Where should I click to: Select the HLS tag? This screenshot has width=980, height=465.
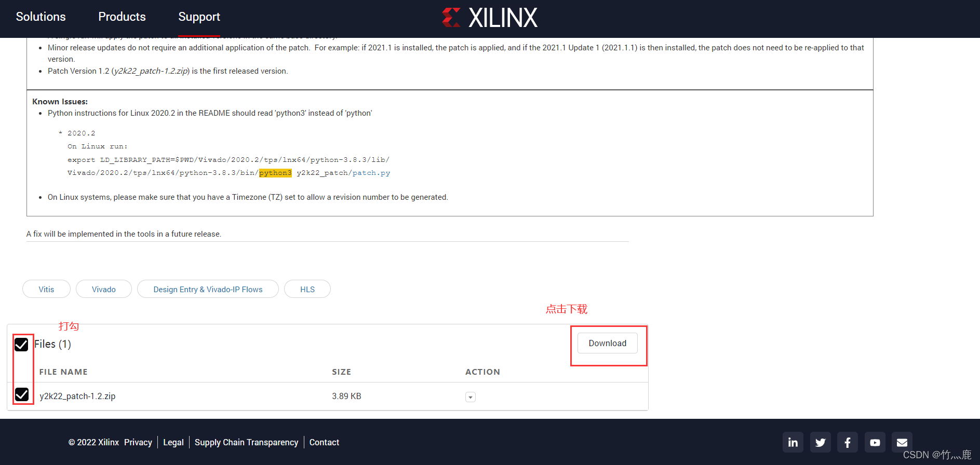[307, 289]
